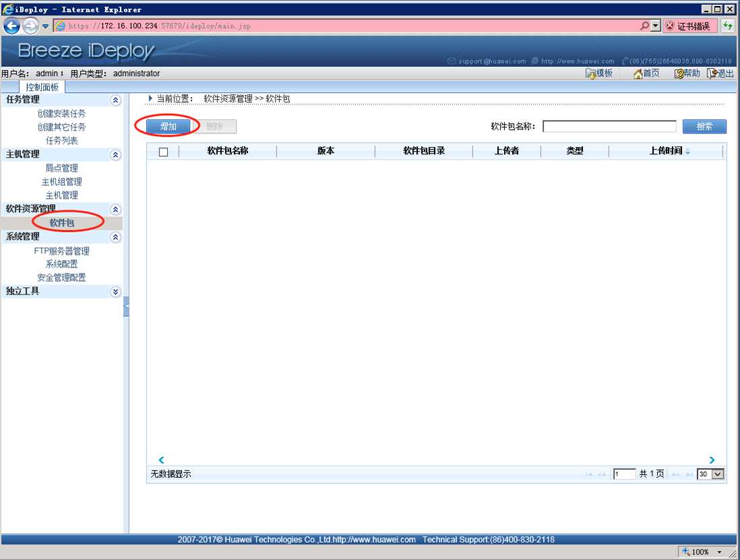Image resolution: width=740 pixels, height=560 pixels.
Task: Sort by 软件包目录 column header
Action: coord(424,151)
